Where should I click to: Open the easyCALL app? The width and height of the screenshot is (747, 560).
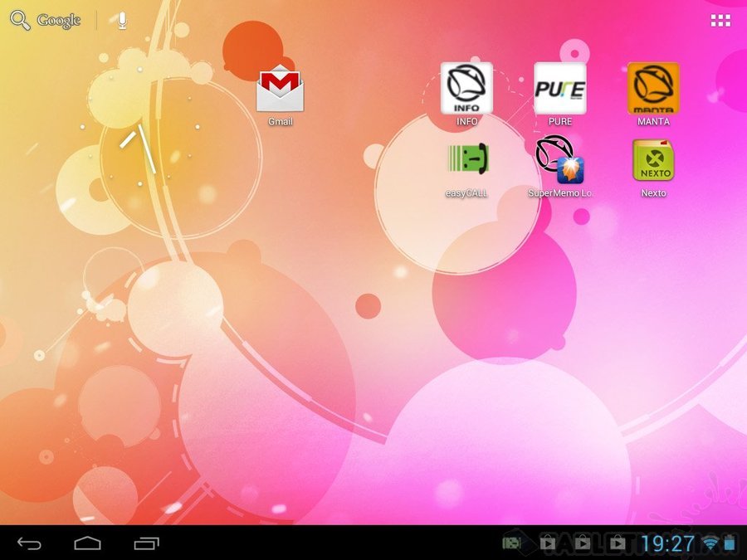[466, 160]
